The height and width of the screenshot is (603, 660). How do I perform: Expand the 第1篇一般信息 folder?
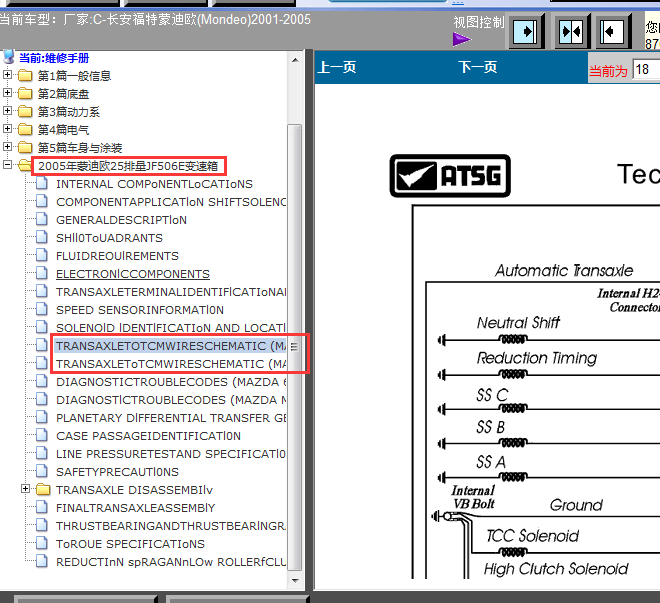click(x=7, y=75)
